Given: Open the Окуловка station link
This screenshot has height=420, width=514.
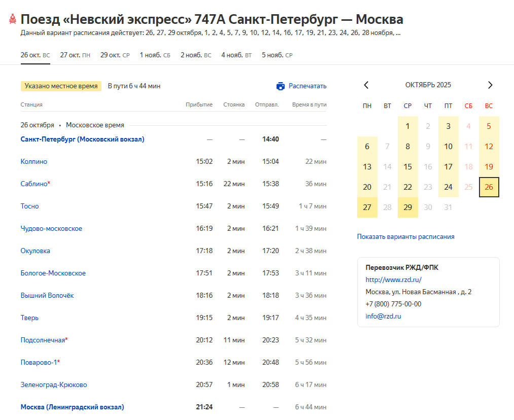Looking at the screenshot, I should pos(35,251).
